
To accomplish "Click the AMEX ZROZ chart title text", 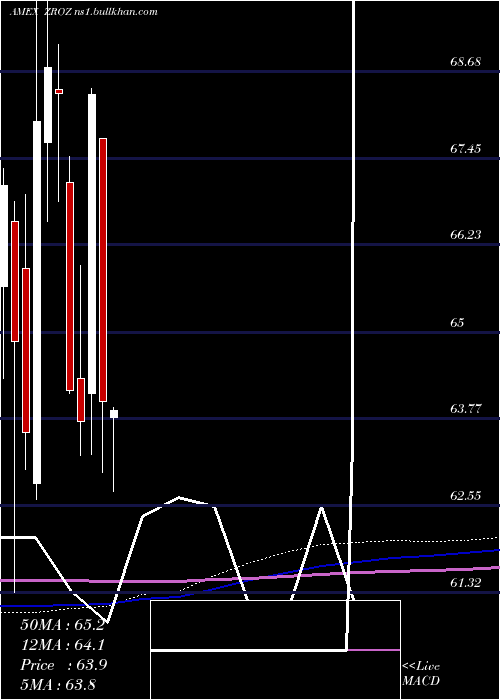I will (x=83, y=12).
